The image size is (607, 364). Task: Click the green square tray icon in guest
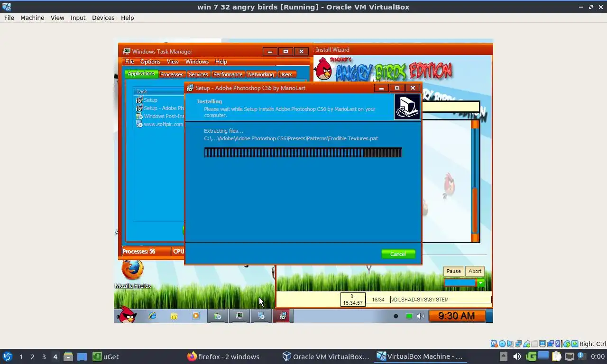click(x=409, y=316)
